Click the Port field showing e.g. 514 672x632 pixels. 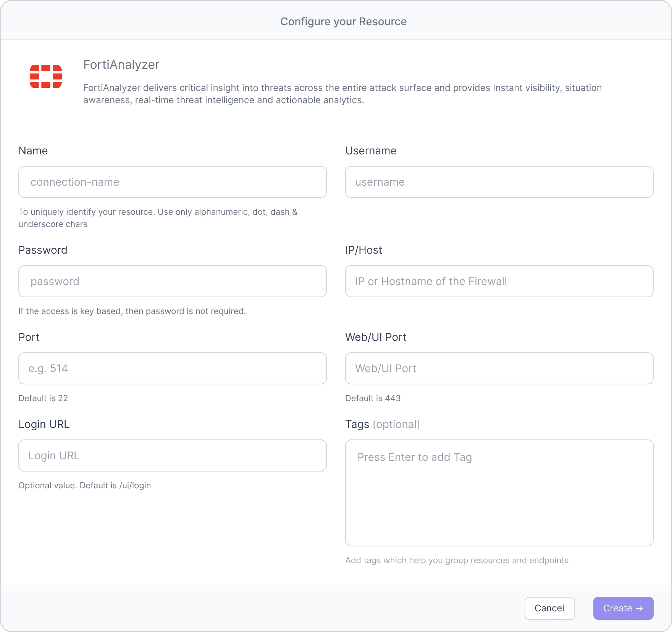point(173,368)
